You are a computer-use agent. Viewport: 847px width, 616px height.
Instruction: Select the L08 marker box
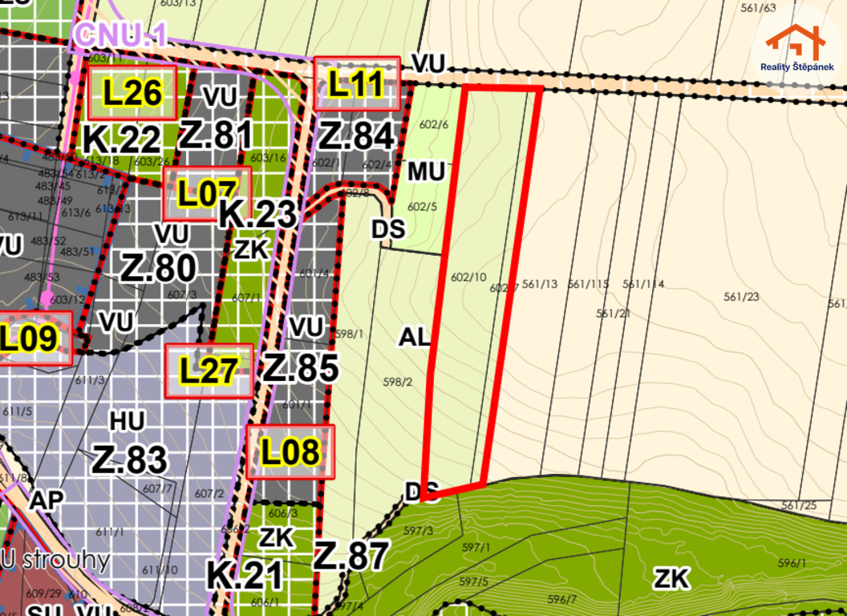(x=290, y=452)
